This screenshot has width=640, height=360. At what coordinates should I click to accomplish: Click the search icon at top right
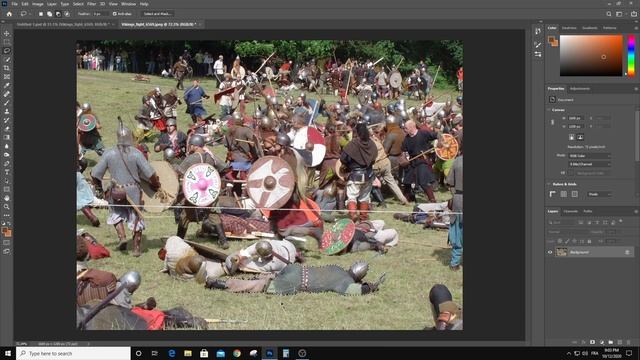click(x=609, y=14)
